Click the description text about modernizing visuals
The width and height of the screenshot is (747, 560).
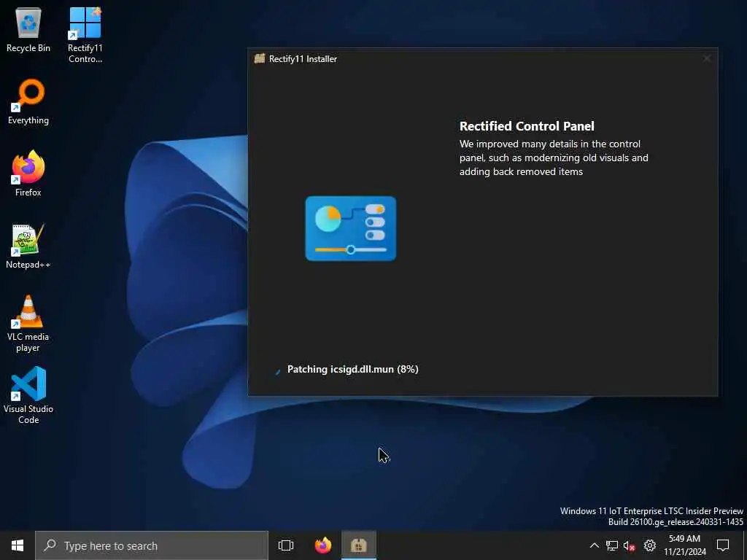tap(554, 157)
